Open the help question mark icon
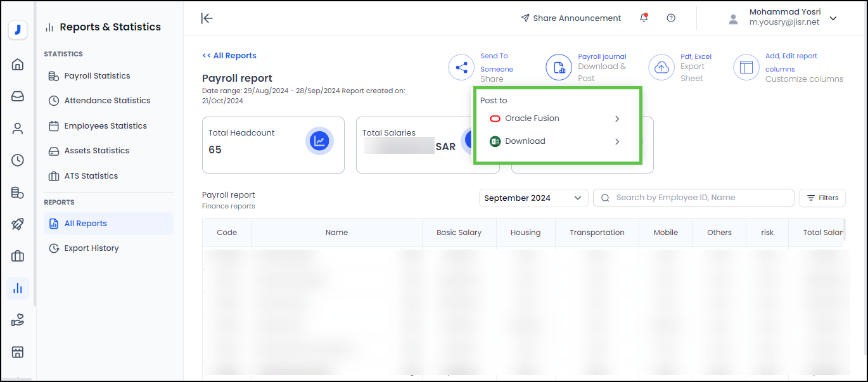 tap(671, 18)
